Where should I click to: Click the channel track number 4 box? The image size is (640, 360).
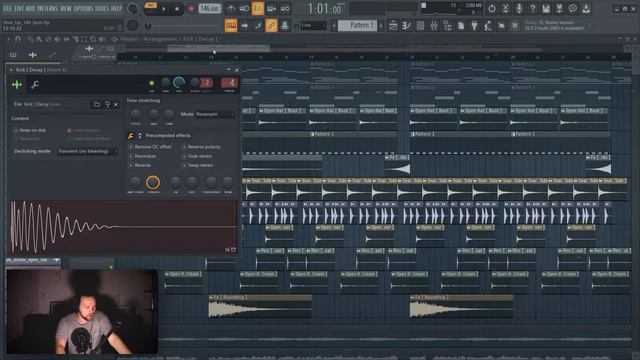229,83
